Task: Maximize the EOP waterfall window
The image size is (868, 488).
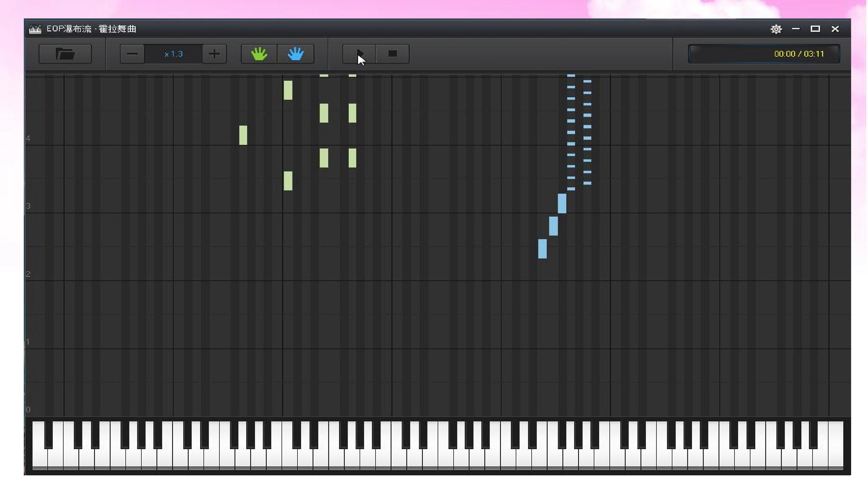Action: (x=815, y=29)
